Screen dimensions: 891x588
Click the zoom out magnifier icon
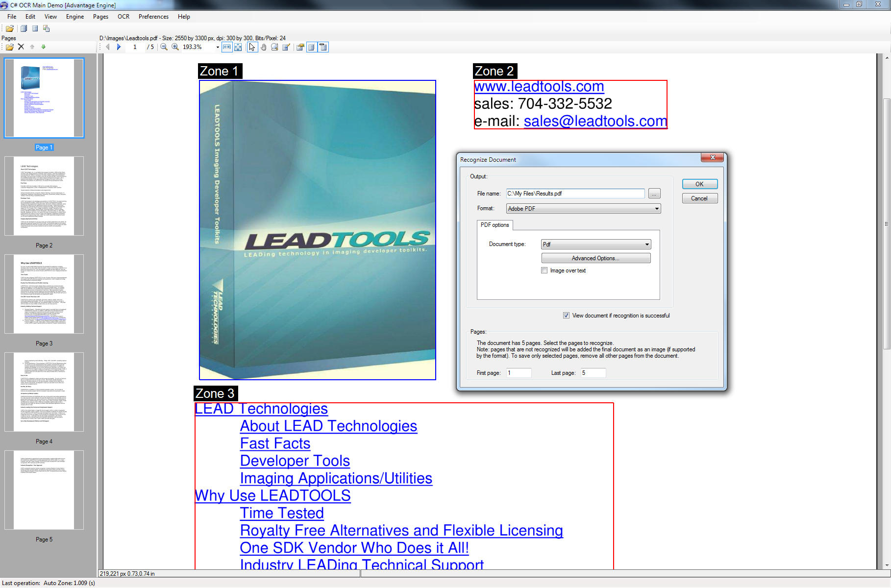click(x=164, y=47)
